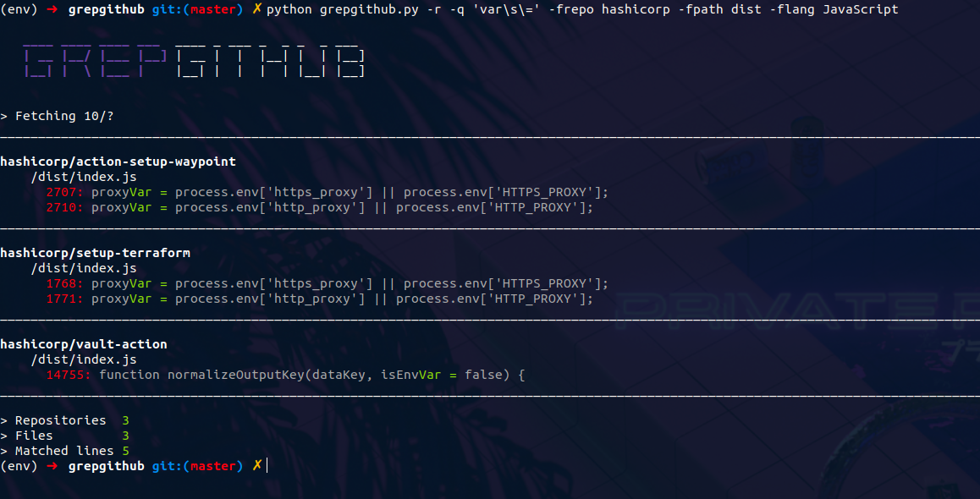This screenshot has height=499, width=980.
Task: Click the (env) label in bottom prompt
Action: click(x=19, y=466)
